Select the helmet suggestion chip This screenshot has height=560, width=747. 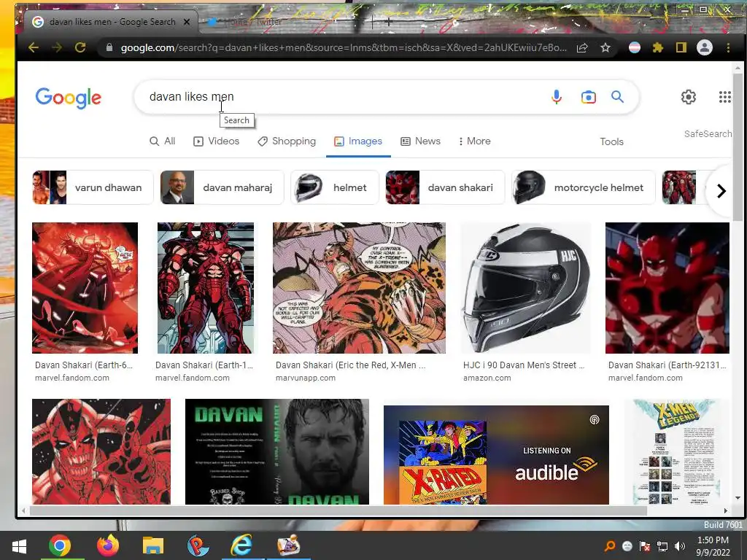(334, 187)
